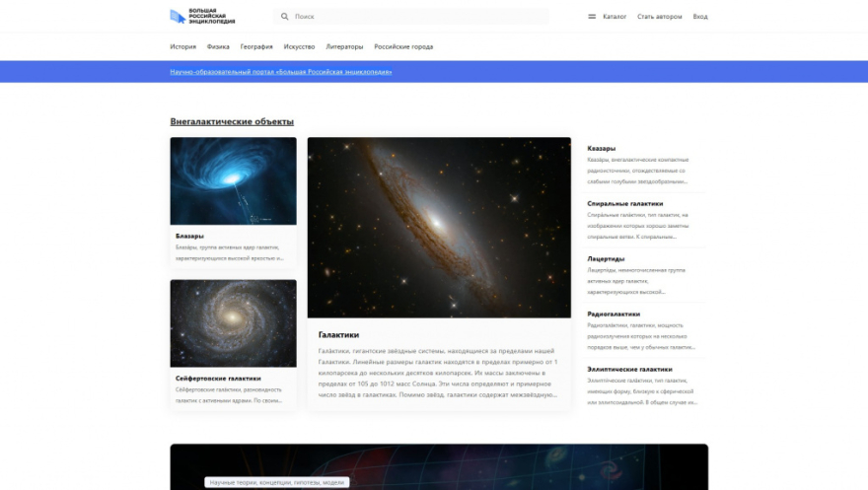The width and height of the screenshot is (868, 490).
Task: Open the Блазары thumbnail image
Action: coord(233,180)
